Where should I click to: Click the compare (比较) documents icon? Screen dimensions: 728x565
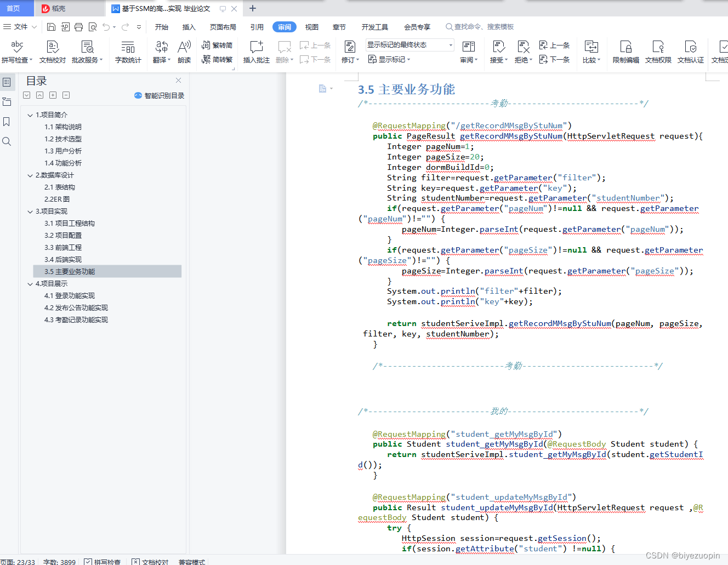591,47
